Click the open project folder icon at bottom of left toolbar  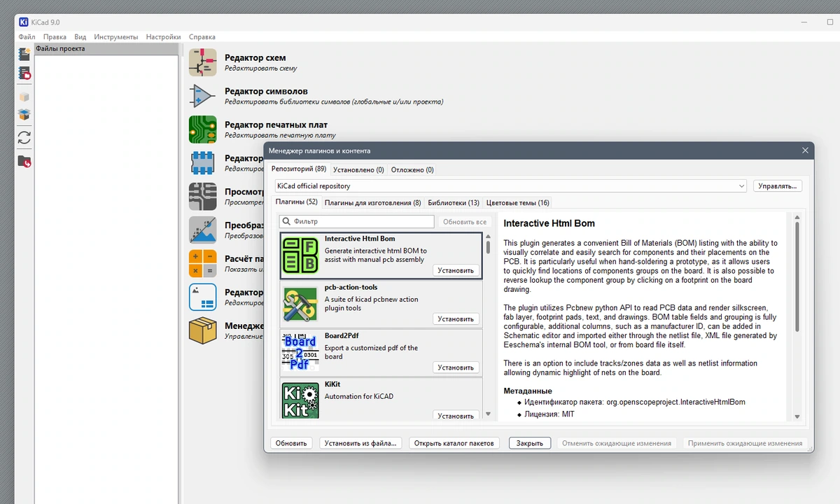tap(24, 162)
